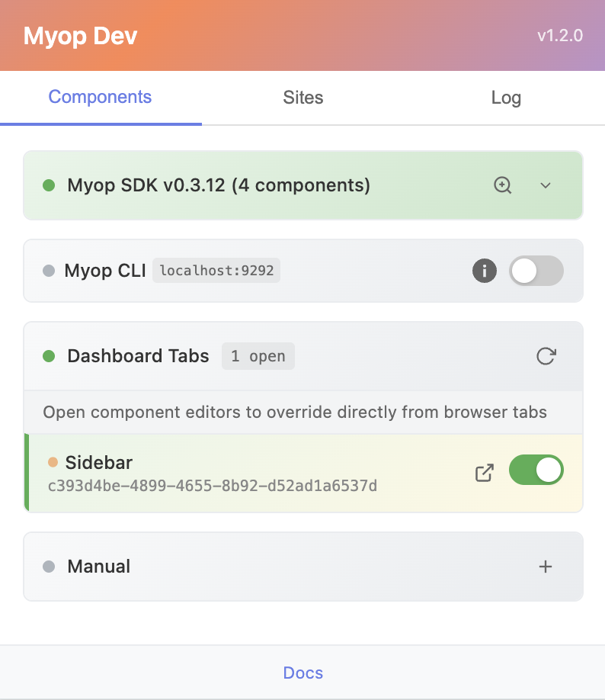
Task: Open the Docs link
Action: [x=302, y=673]
